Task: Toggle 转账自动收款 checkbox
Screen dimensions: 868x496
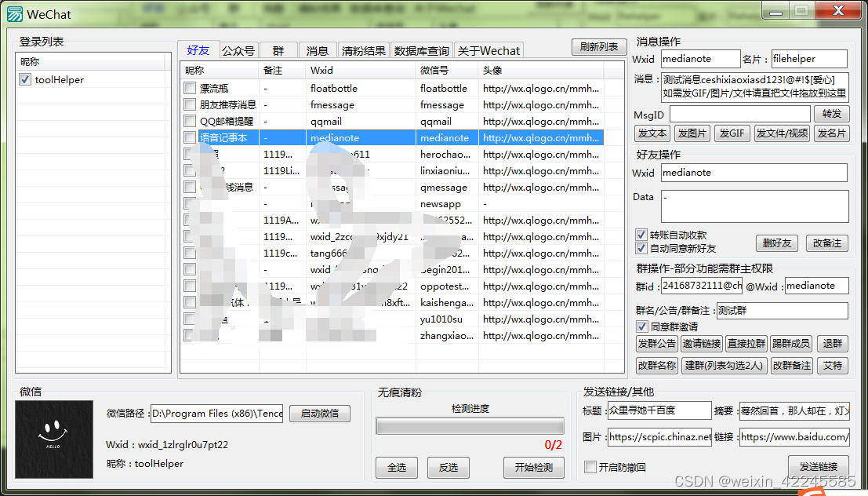Action: tap(641, 235)
